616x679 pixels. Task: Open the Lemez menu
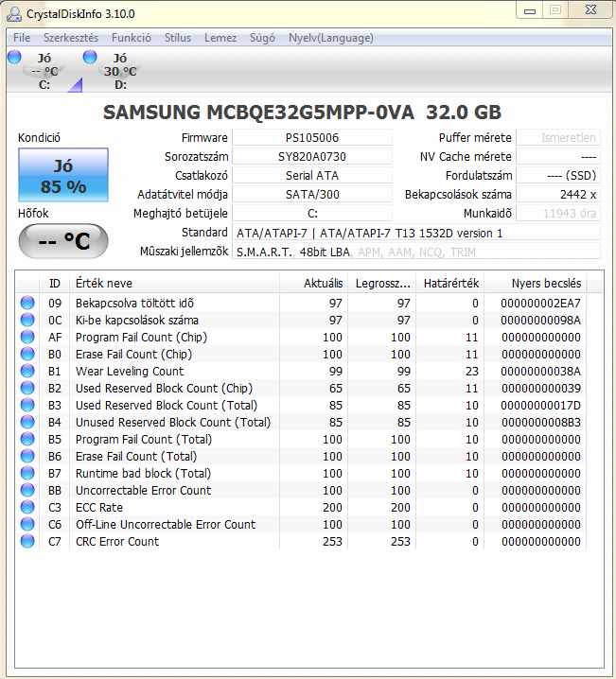(x=220, y=38)
